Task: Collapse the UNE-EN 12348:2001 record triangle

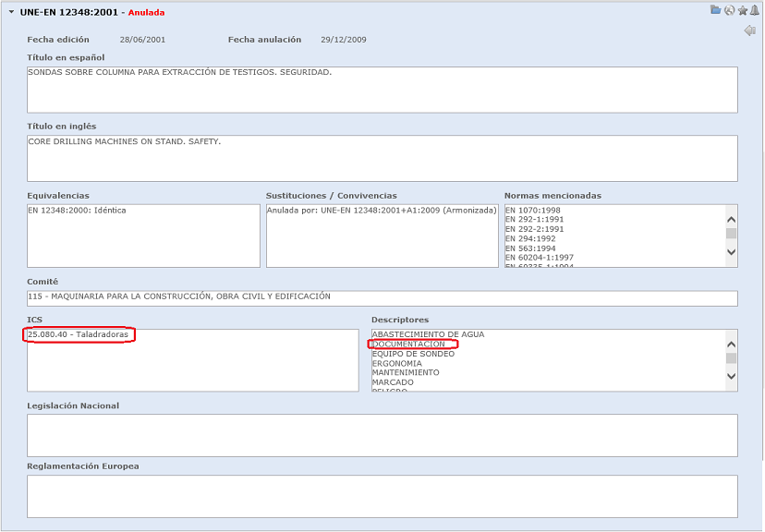Action: point(11,12)
